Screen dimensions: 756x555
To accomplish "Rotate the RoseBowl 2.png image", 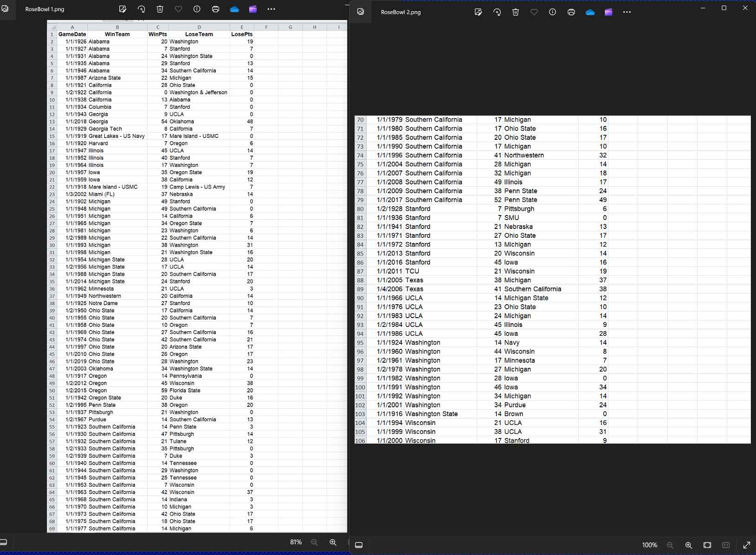I will point(497,12).
